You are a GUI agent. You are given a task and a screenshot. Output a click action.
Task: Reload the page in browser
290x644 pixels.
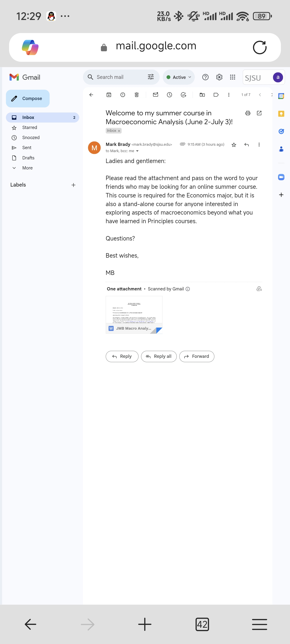click(x=259, y=47)
